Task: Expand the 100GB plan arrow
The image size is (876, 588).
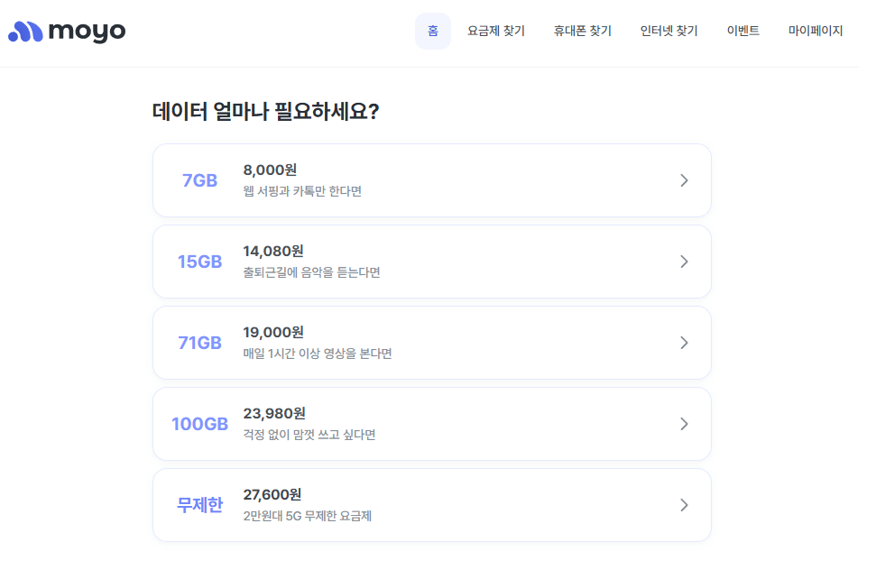Action: [684, 423]
